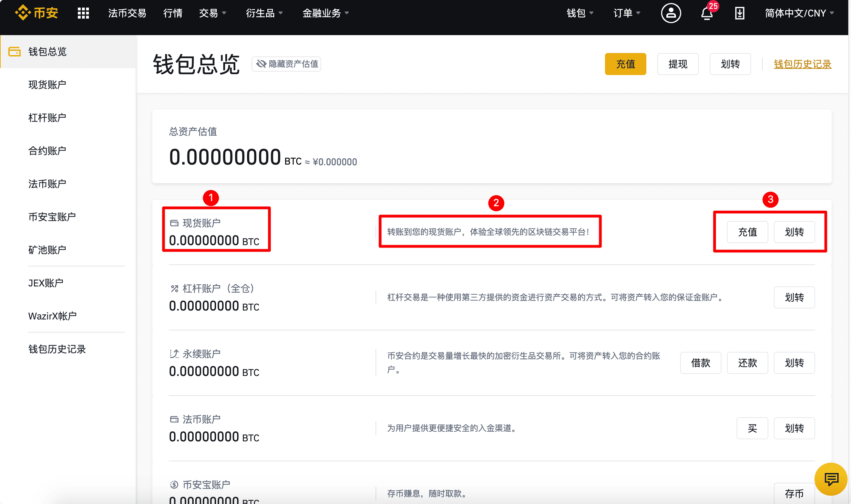Click the 提现 button in header

point(678,64)
